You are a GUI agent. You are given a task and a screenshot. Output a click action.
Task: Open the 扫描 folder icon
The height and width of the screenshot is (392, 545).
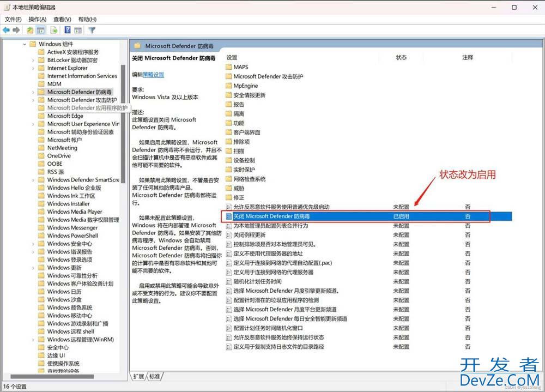(229, 152)
